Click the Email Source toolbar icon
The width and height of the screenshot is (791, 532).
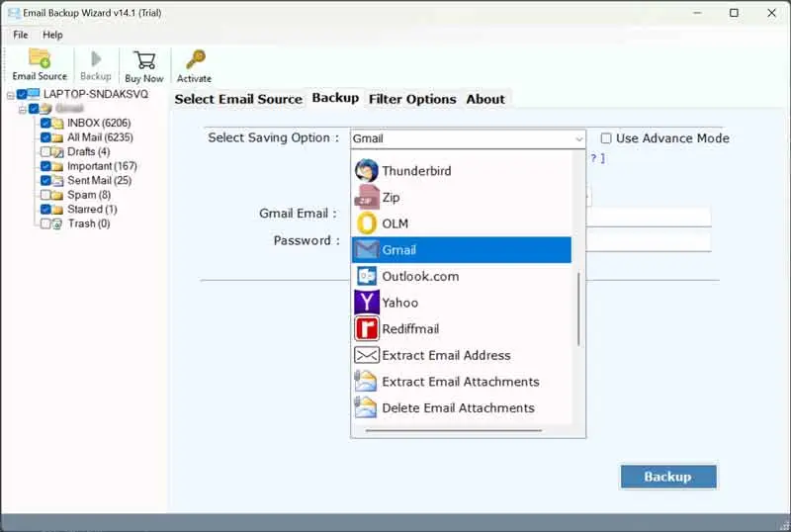point(39,65)
